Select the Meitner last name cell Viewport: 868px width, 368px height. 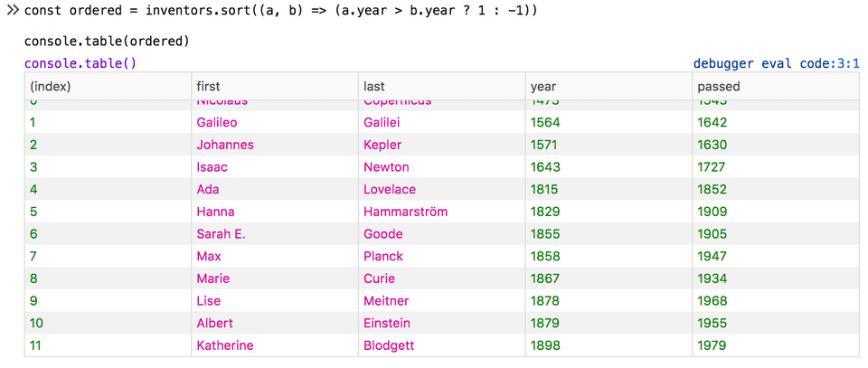pos(386,301)
